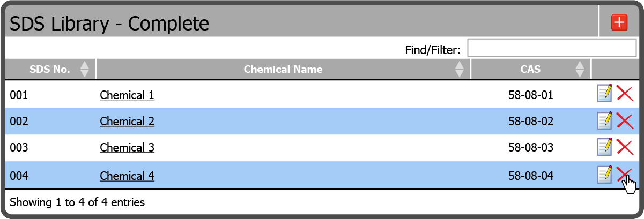Sort by SDS No. using arrows
The height and width of the screenshot is (219, 644).
click(x=84, y=69)
